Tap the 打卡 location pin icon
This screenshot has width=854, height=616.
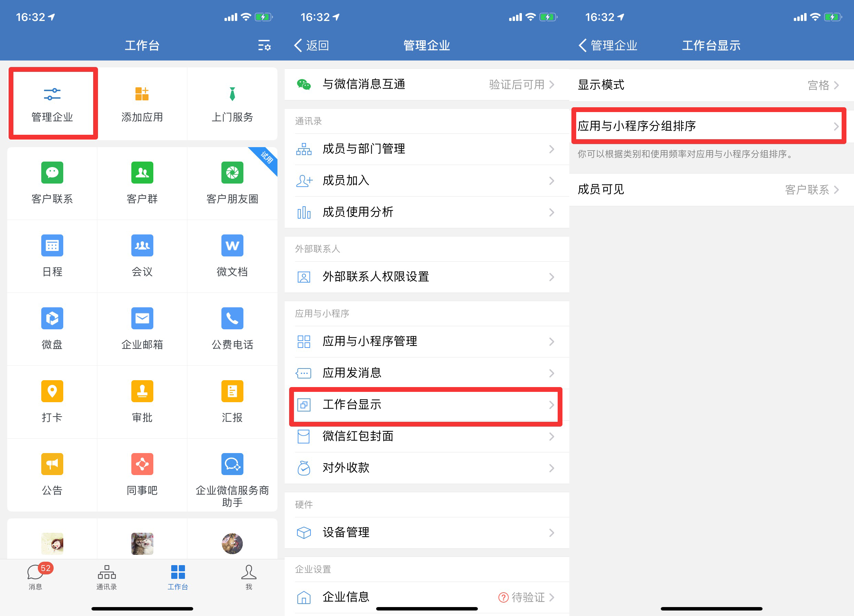click(52, 391)
